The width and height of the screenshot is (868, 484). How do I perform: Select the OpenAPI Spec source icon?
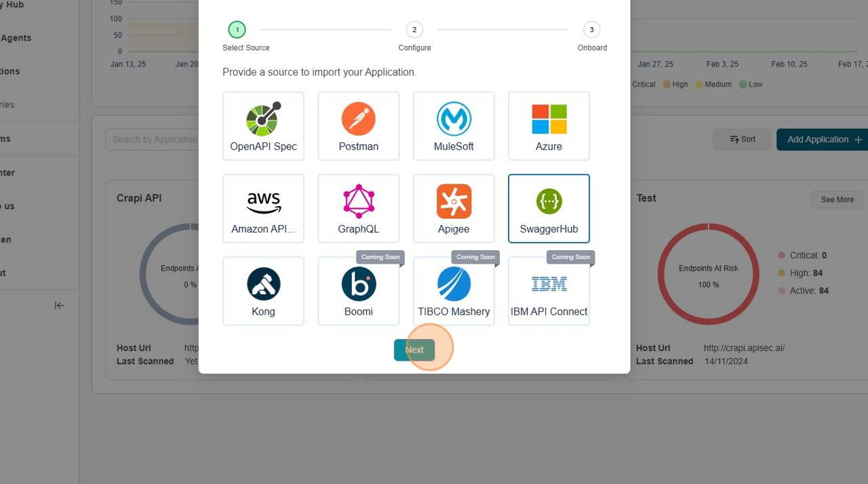(263, 120)
